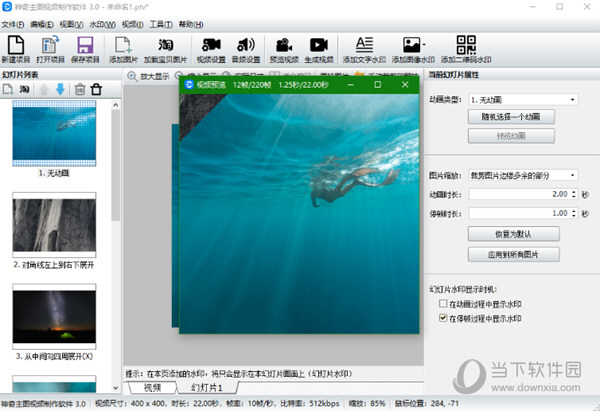Click the 动画时长 value field 2.00
This screenshot has width=600, height=411.
[520, 194]
